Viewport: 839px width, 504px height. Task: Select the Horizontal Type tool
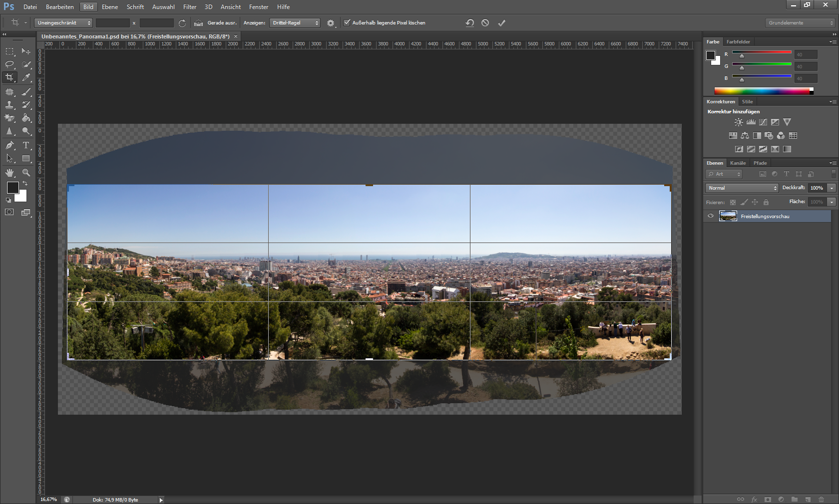(x=26, y=145)
